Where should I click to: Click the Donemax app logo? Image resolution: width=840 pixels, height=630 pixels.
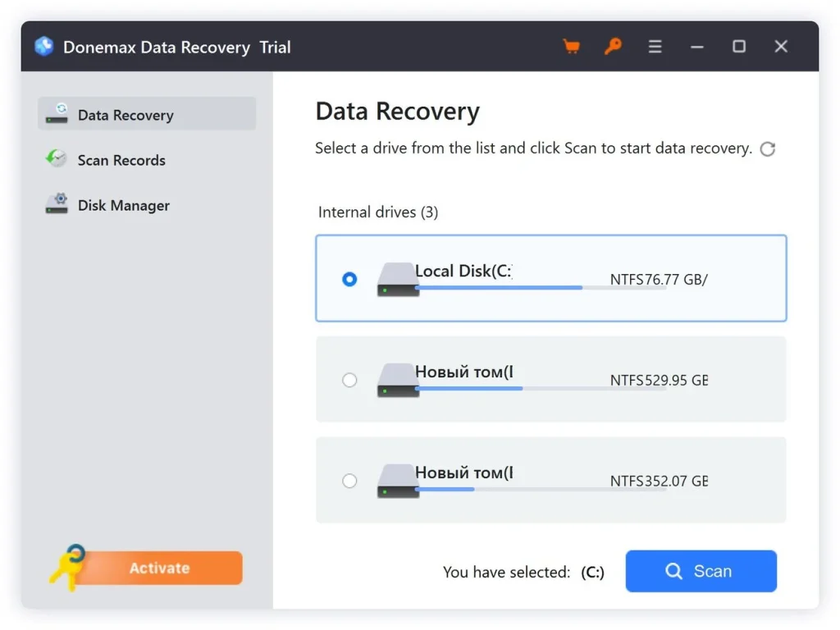pos(43,47)
